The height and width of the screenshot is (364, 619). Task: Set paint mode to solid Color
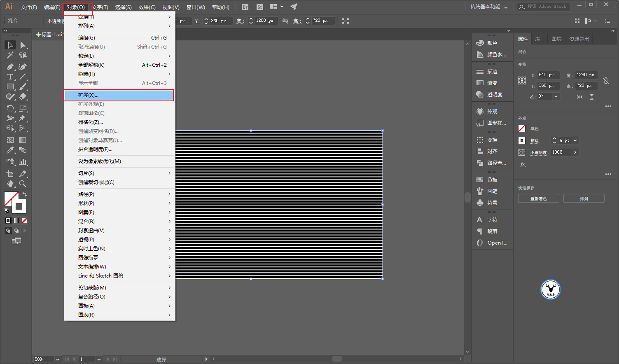tap(8, 221)
